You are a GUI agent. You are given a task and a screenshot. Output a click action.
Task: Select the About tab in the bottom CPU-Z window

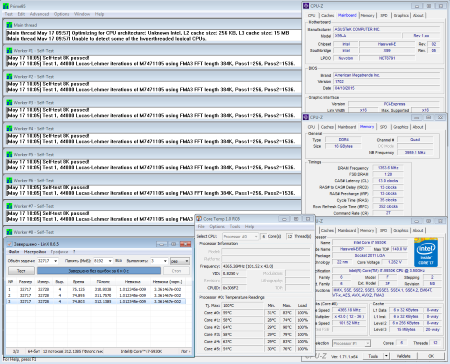(418, 230)
